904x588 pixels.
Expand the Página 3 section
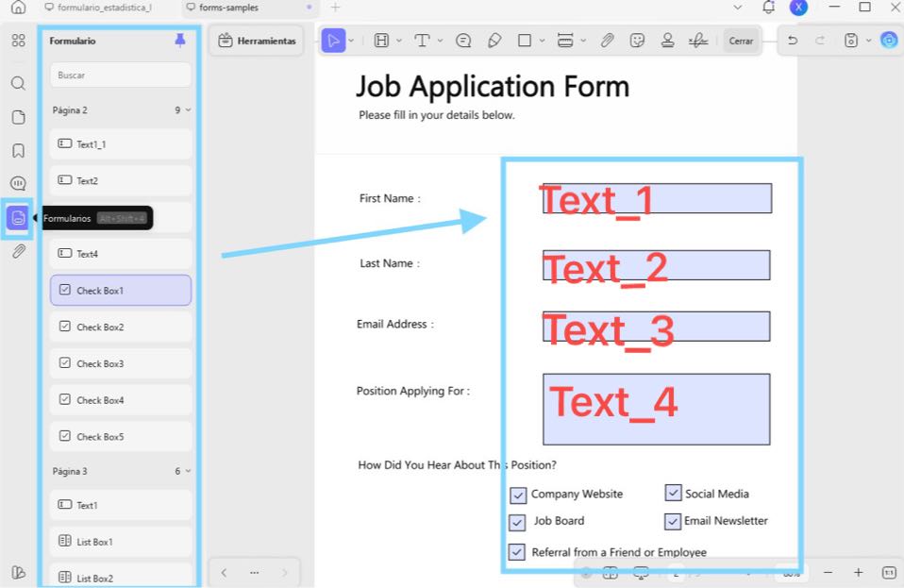(186, 469)
